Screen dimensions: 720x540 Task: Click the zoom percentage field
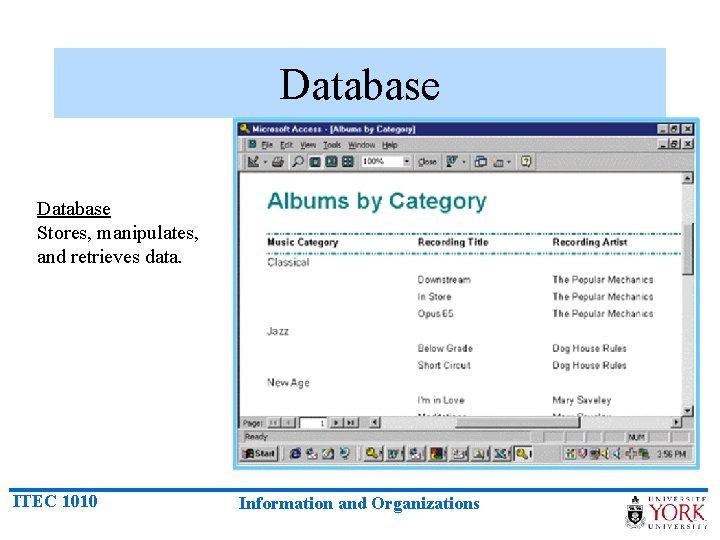[382, 161]
